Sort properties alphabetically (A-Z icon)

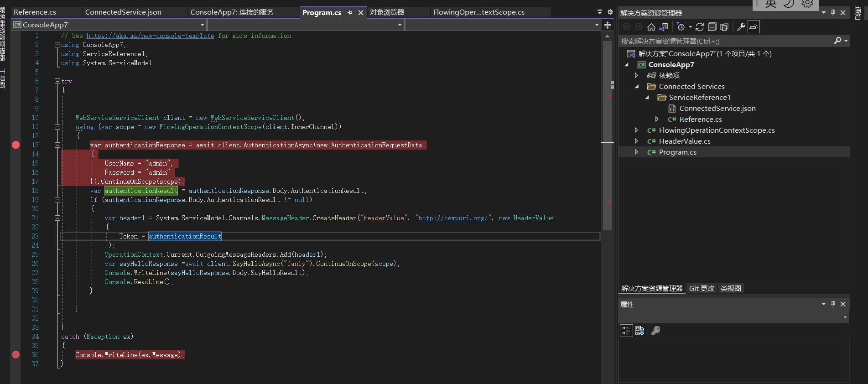coord(639,331)
